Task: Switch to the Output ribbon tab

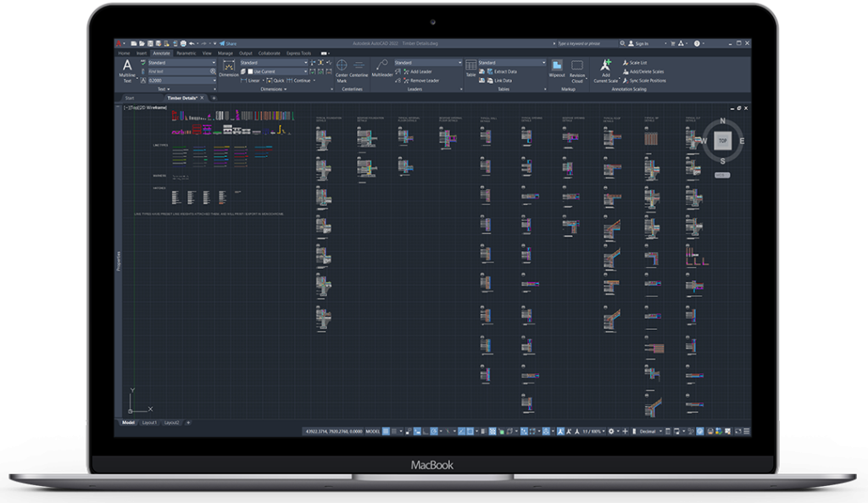Action: click(x=246, y=53)
